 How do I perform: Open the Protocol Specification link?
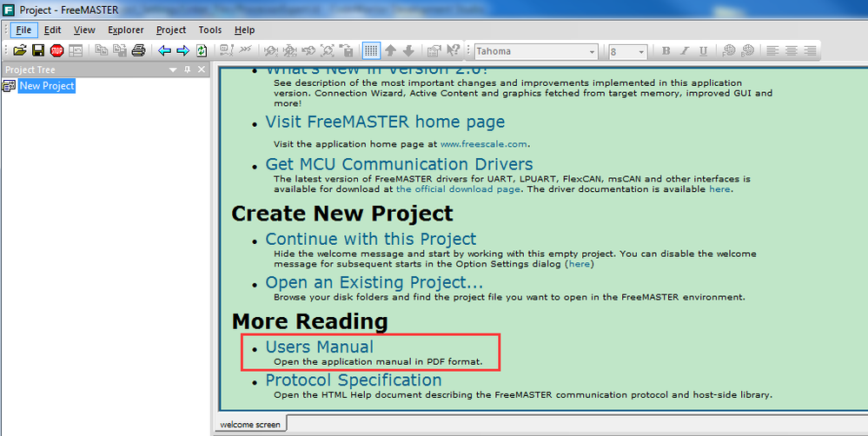click(353, 380)
